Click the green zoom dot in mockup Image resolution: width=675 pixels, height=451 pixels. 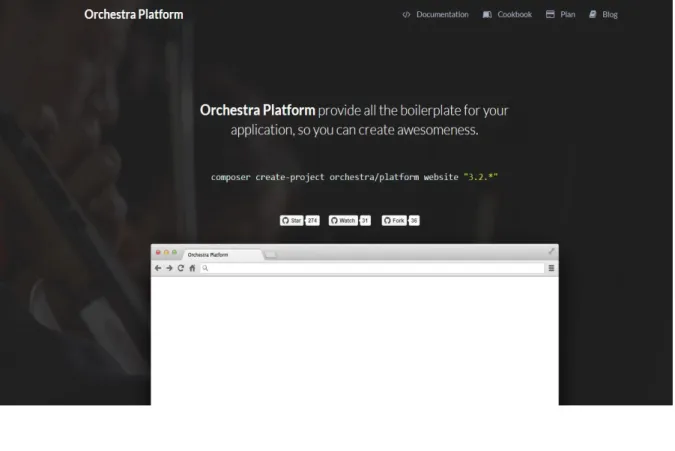coord(174,252)
